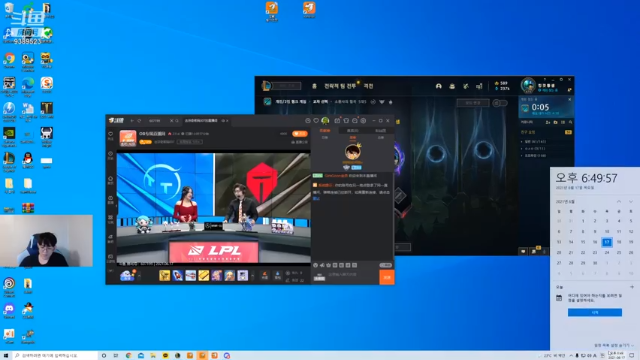Viewport: 640px width, 360px height.
Task: Open KakaoTalk from the taskbar
Action: tap(165, 356)
